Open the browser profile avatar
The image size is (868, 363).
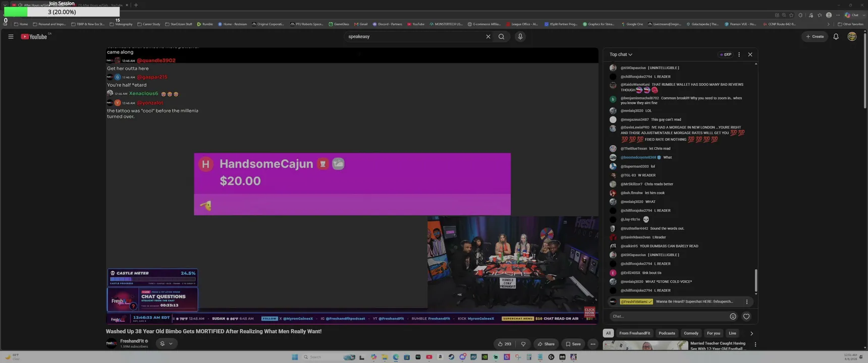(829, 15)
